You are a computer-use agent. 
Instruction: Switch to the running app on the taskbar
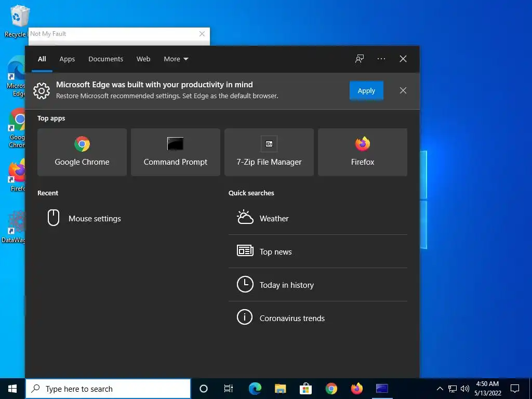tap(382, 389)
